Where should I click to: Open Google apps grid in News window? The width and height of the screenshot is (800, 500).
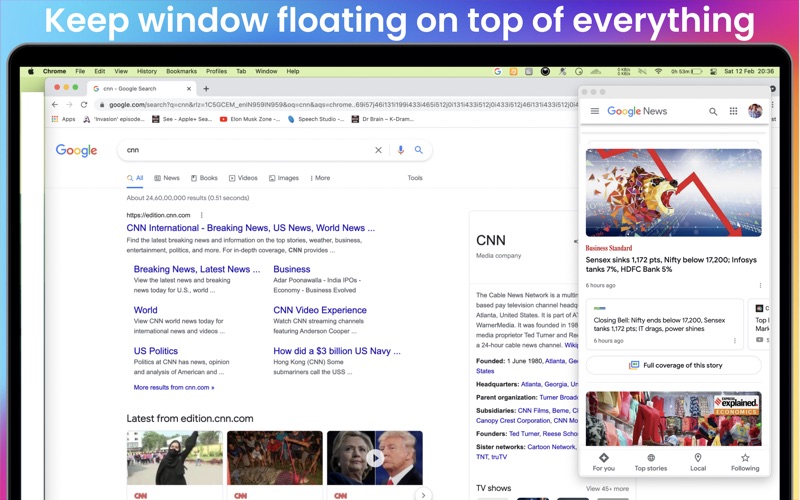coord(733,111)
